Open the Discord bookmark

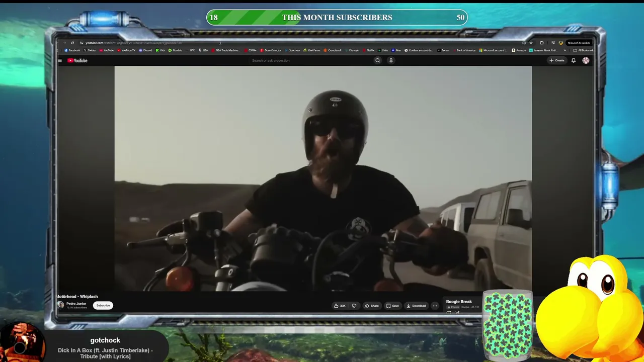pos(146,50)
